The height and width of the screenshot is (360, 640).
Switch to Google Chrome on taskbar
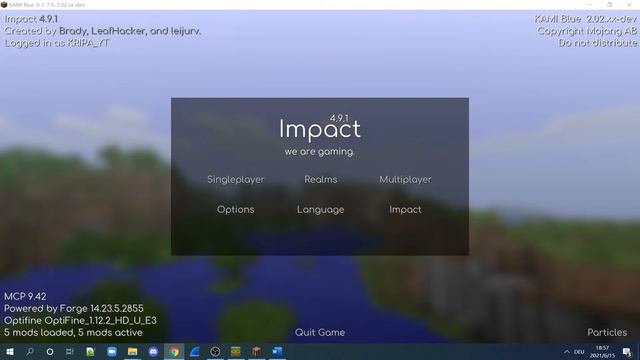[174, 351]
